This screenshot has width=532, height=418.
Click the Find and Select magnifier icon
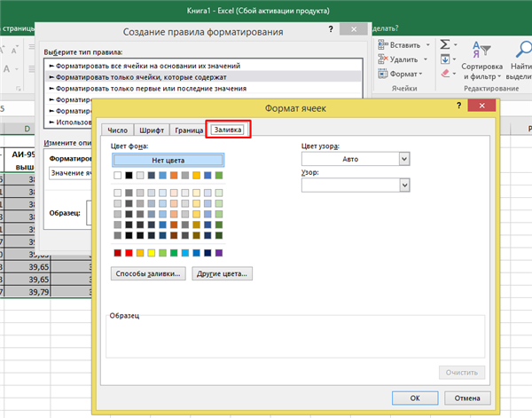524,50
